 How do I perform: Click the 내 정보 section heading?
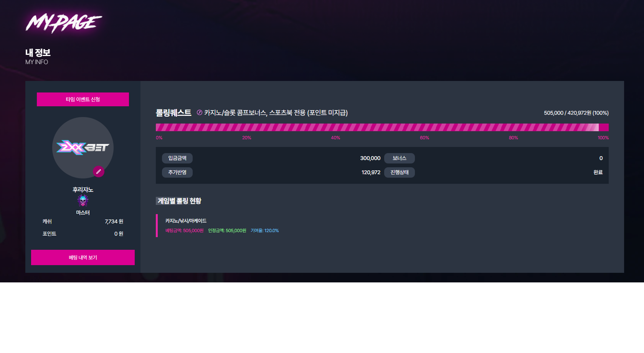pos(38,53)
